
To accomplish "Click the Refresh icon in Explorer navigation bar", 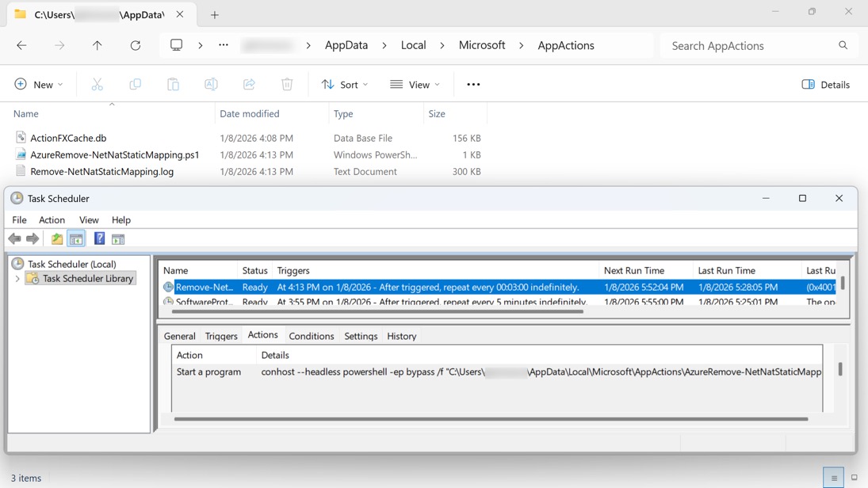I will pos(136,46).
